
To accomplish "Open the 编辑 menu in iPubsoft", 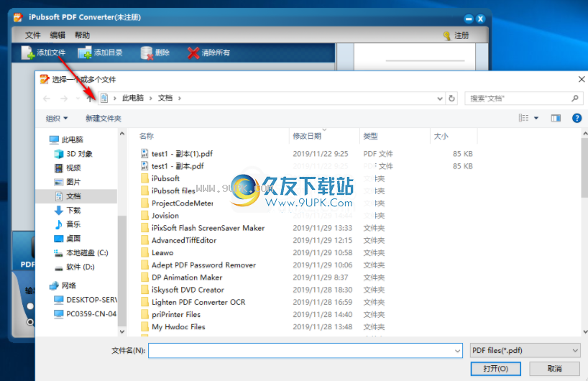I will coord(58,35).
